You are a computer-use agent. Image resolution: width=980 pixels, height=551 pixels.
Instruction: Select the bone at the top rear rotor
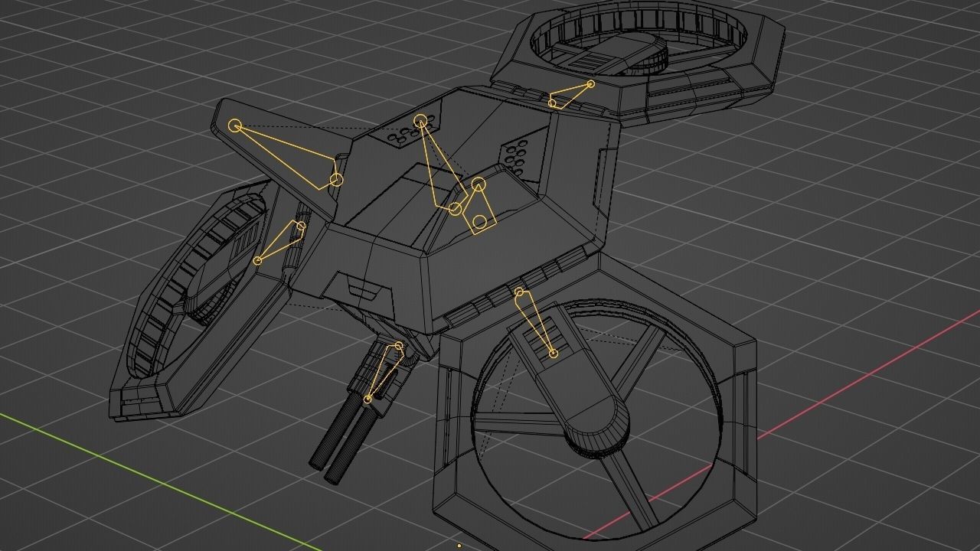[x=571, y=95]
